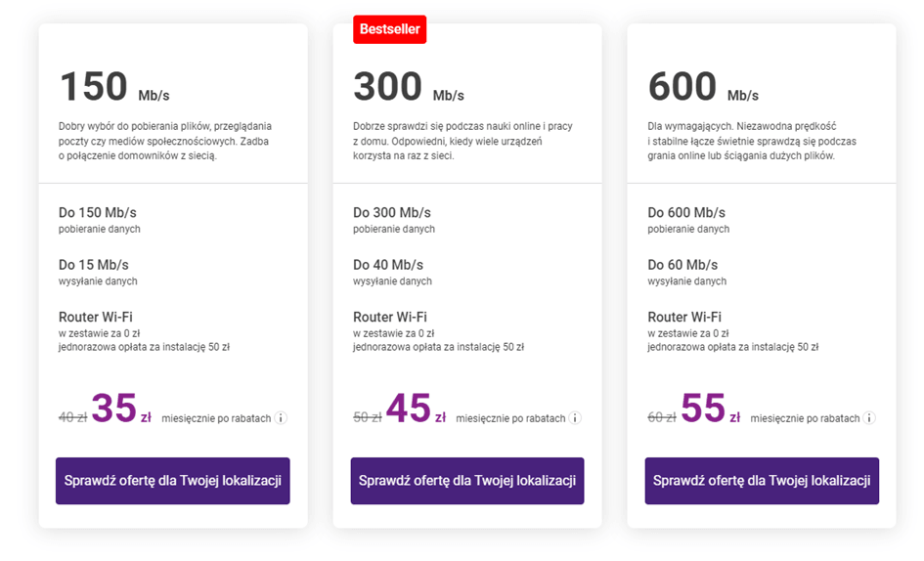Click 'Do 40 Mb/s' upload speed text

pyautogui.click(x=388, y=265)
